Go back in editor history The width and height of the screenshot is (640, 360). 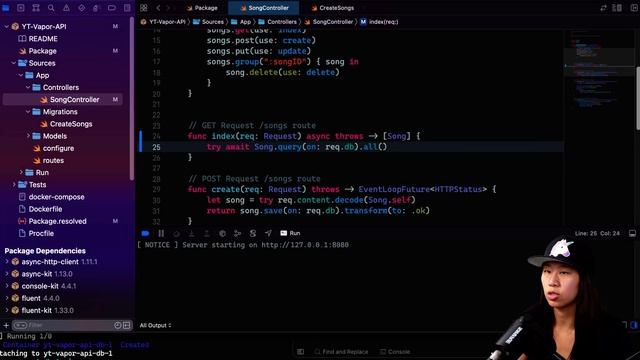click(158, 8)
